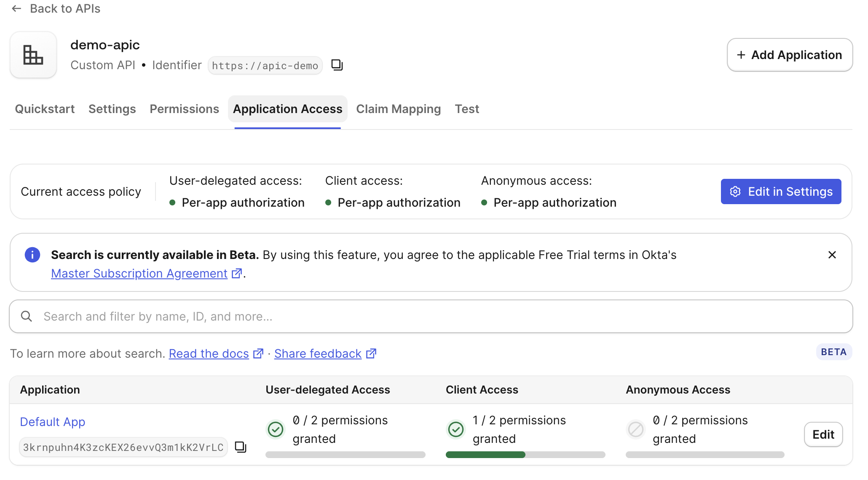Go to the Claim Mapping tab

point(398,109)
